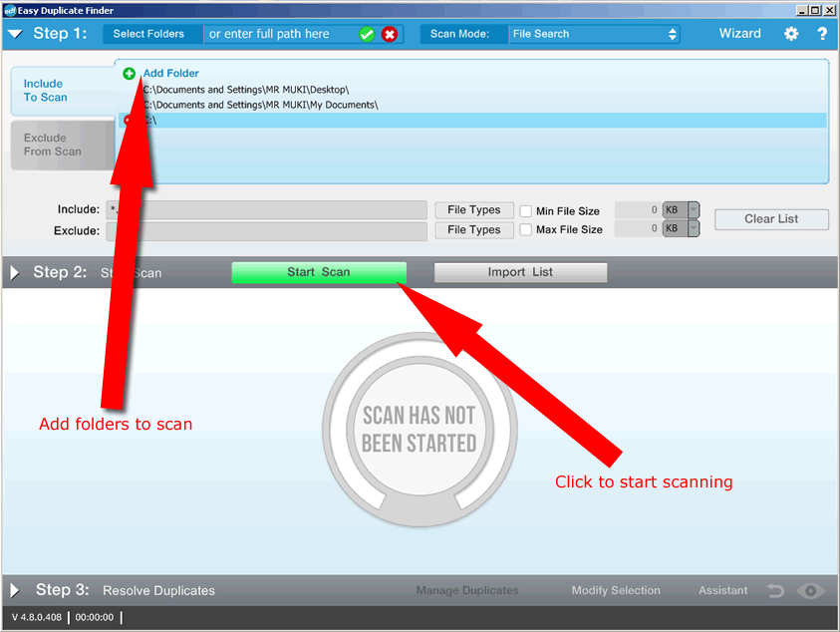This screenshot has width=840, height=632.
Task: Click the Clear List button
Action: pyautogui.click(x=771, y=219)
